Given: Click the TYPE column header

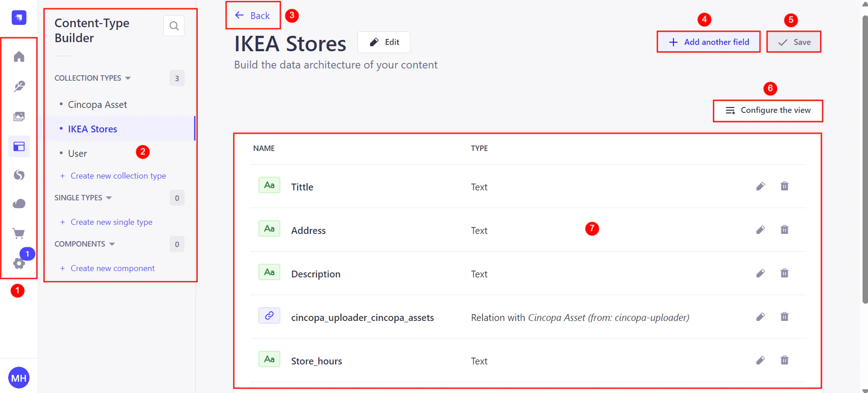Looking at the screenshot, I should pyautogui.click(x=479, y=148).
